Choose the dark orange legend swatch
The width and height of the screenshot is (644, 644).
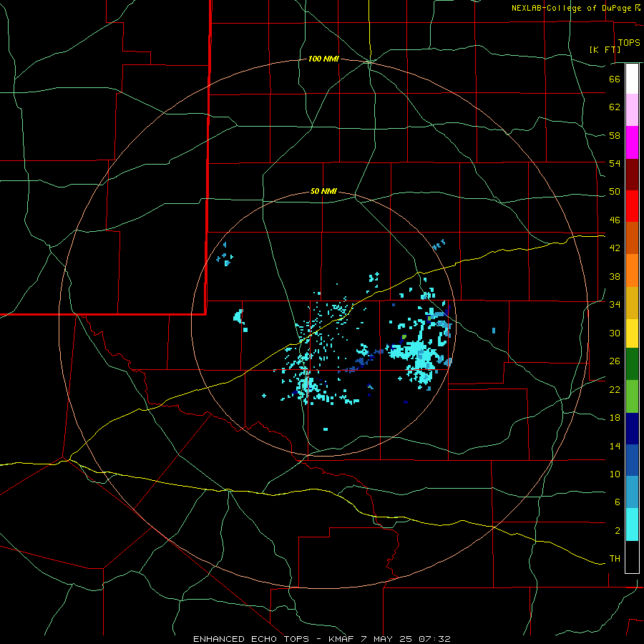[x=632, y=238]
